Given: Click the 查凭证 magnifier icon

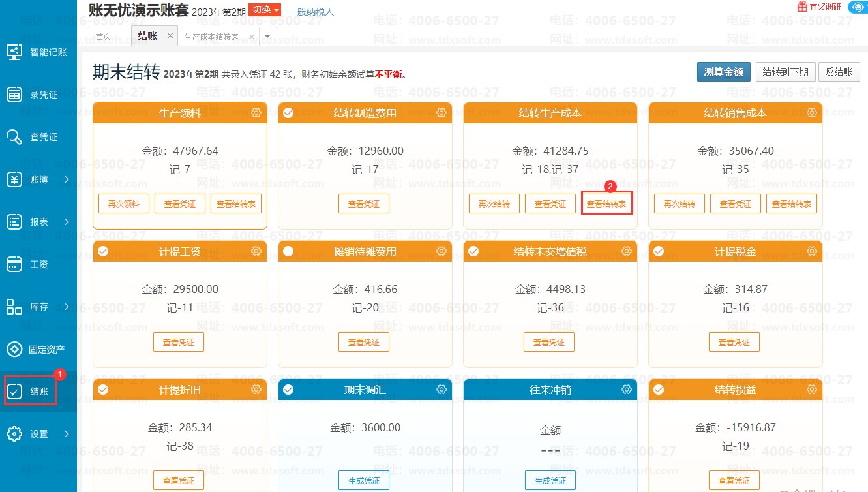Looking at the screenshot, I should point(14,137).
